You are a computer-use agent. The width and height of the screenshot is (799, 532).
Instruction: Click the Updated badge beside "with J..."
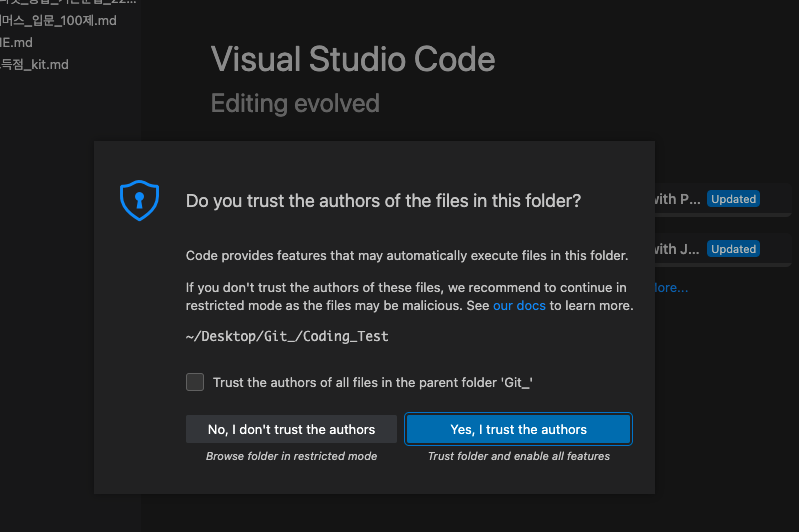click(733, 249)
